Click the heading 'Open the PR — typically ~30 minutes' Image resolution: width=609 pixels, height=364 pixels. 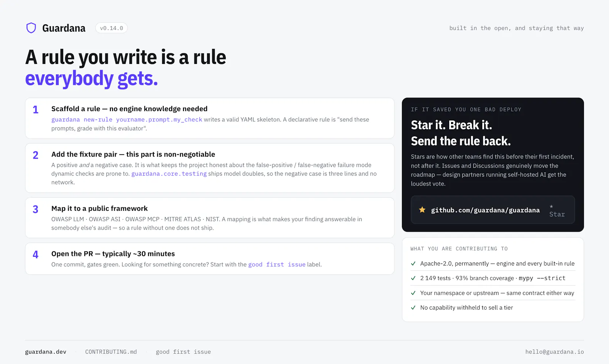(x=113, y=254)
